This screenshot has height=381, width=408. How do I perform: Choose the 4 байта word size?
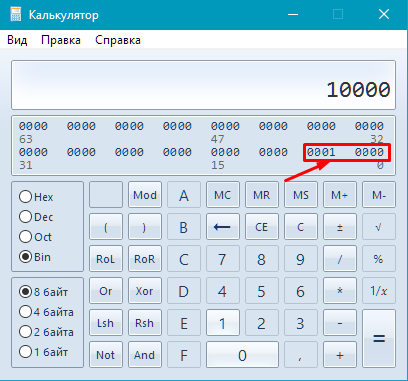tap(46, 312)
